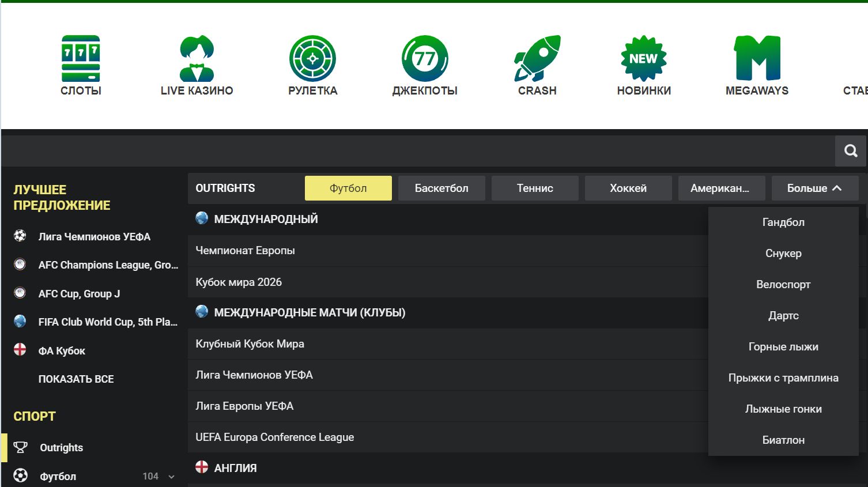
Task: Open the Джекпоты 77 ball icon
Action: coord(425,58)
